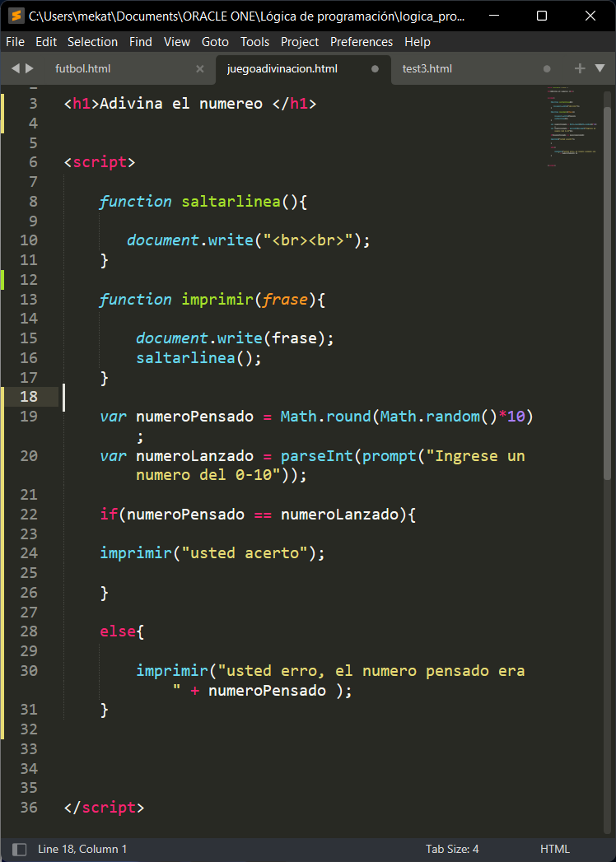Click the closing script tag on line 36

pyautogui.click(x=104, y=808)
